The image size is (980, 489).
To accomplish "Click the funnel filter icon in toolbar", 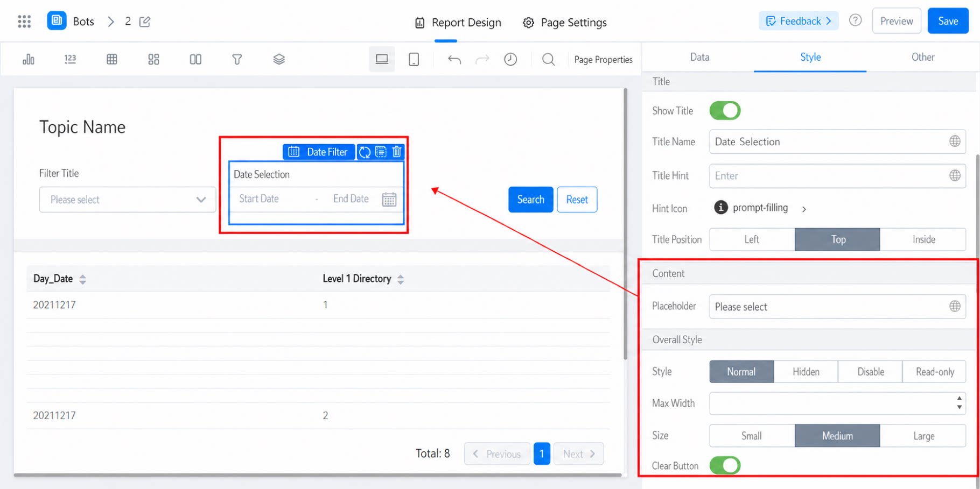I will click(x=237, y=59).
